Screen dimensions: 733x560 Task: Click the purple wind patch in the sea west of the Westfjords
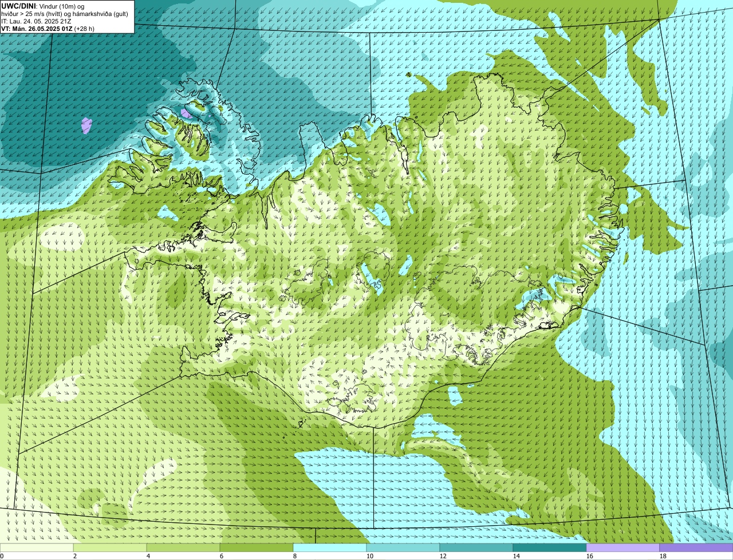coord(86,125)
